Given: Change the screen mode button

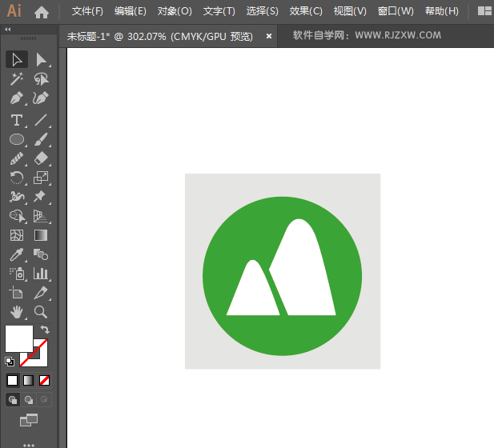Looking at the screenshot, I should pyautogui.click(x=29, y=420).
